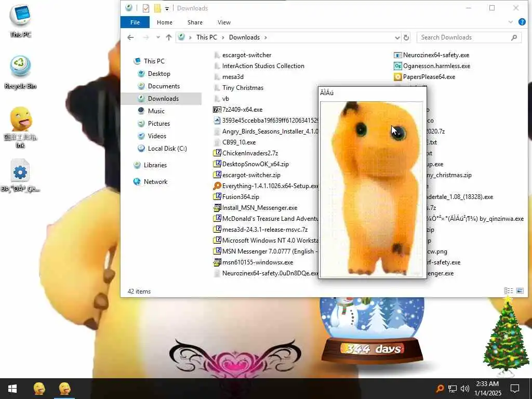Switch to large thumbnails view button

520,291
